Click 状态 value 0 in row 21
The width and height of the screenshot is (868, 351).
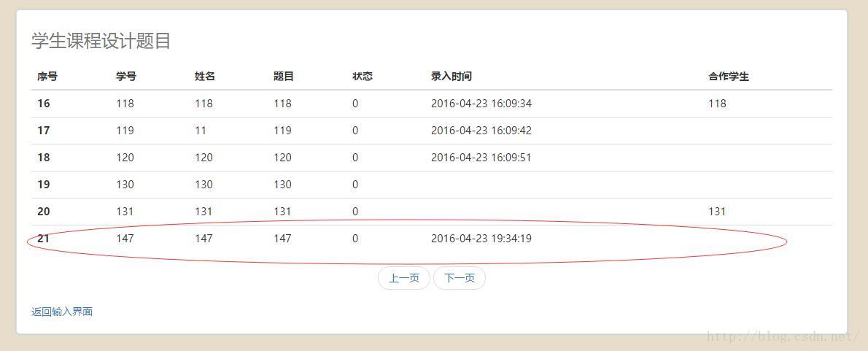[354, 239]
